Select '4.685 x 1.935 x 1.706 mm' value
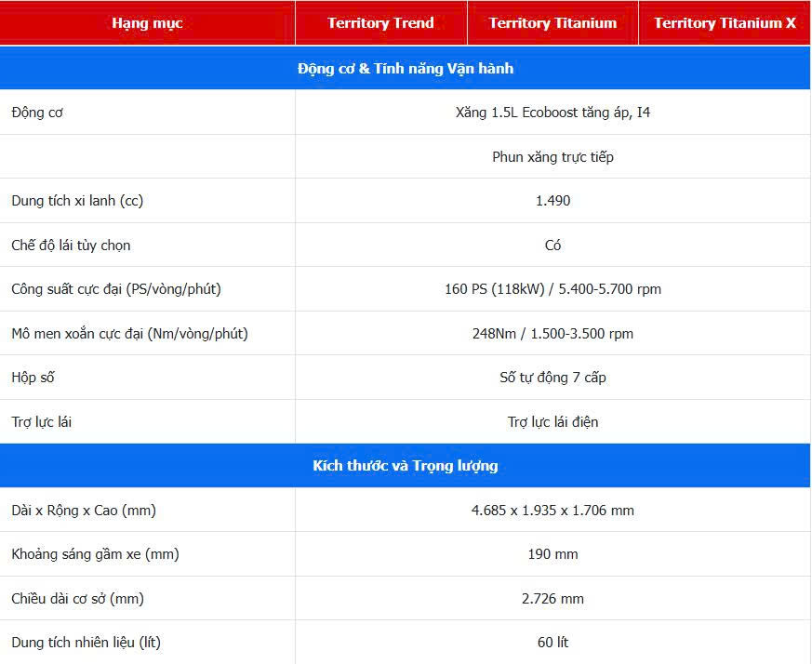812x664 pixels. click(552, 511)
